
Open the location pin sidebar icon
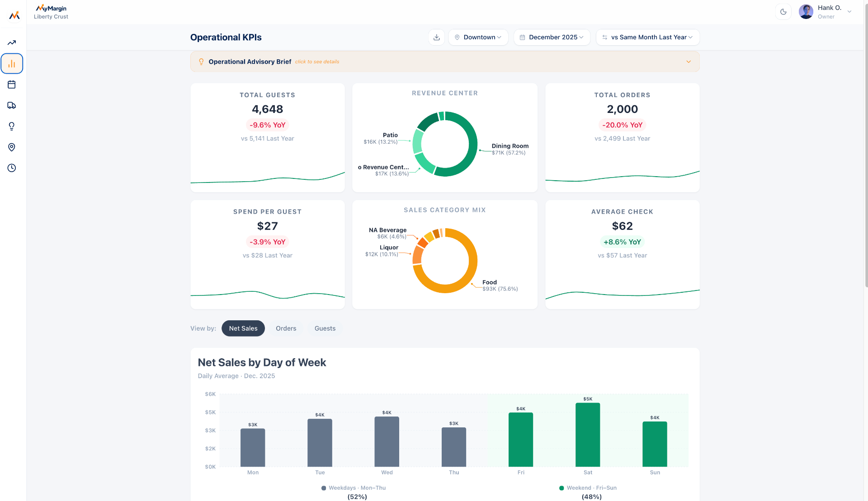(12, 147)
